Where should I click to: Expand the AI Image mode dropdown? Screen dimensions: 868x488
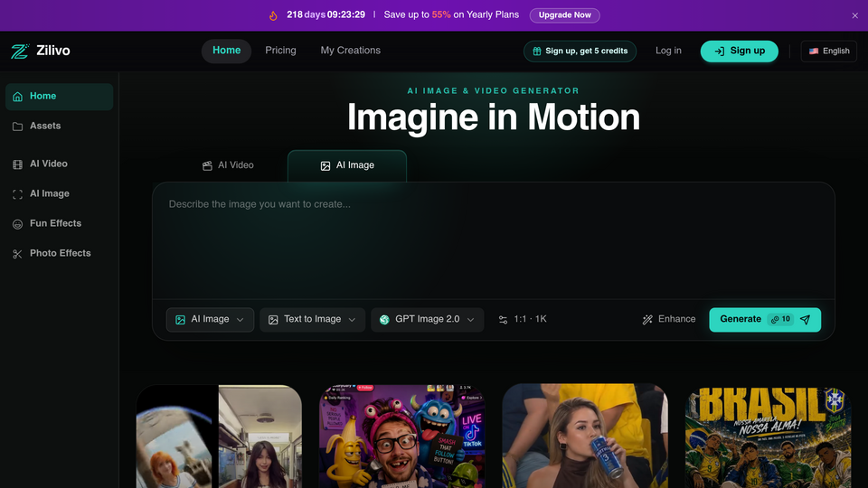210,320
